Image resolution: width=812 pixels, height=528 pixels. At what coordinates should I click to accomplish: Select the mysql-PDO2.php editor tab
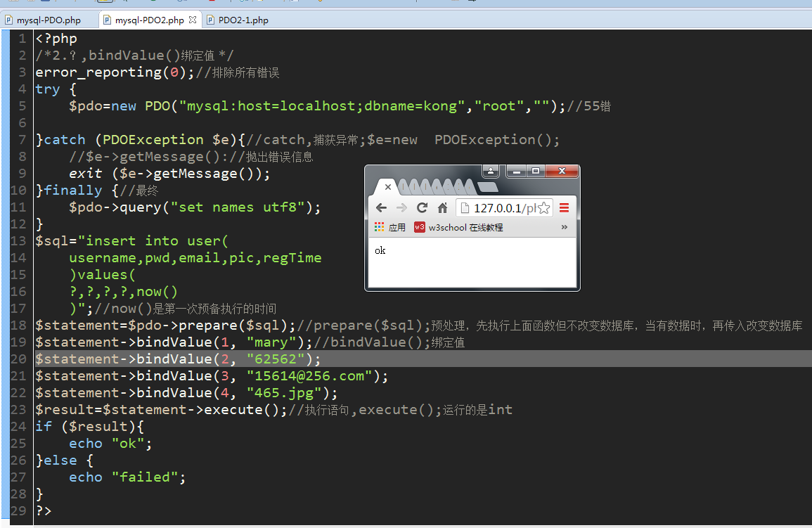[149, 20]
